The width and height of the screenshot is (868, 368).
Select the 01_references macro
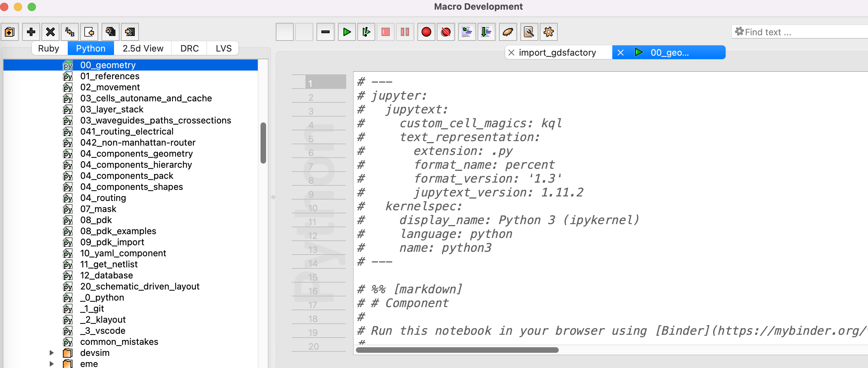(x=110, y=76)
